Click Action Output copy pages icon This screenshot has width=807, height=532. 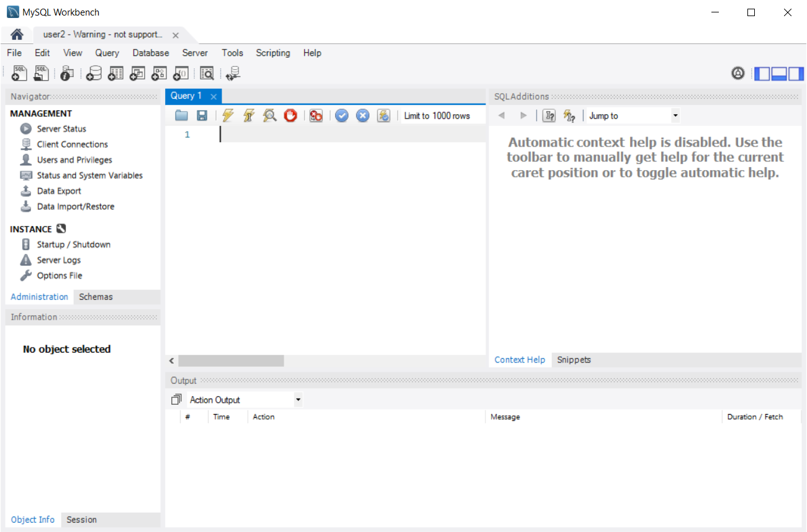pos(177,400)
